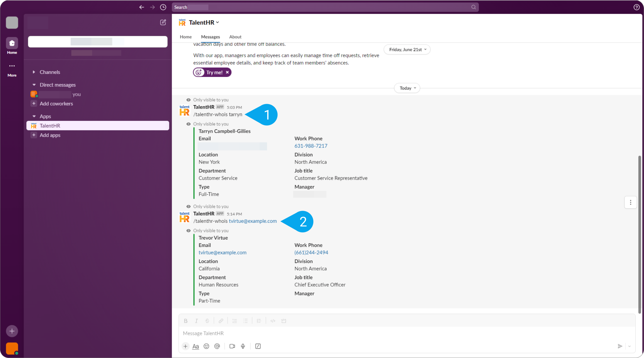Viewport: 644px width, 358px height.
Task: Click the 5:03 PM timestamp
Action: [x=234, y=107]
